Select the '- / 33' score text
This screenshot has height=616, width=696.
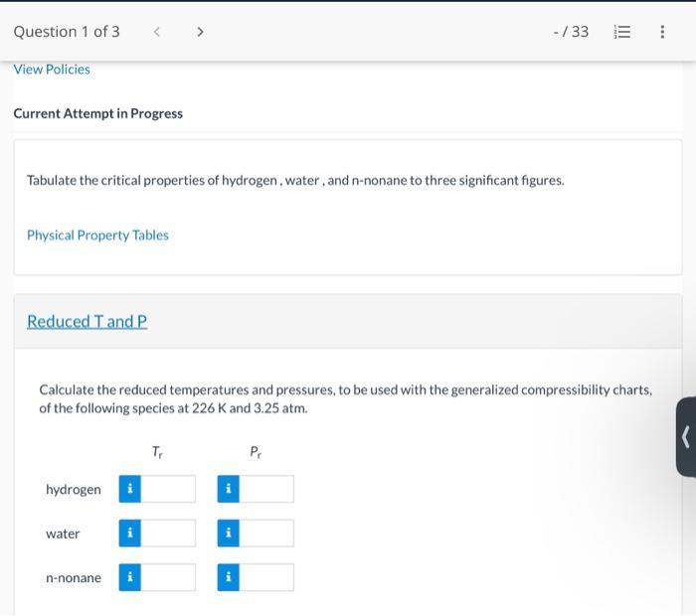[571, 32]
